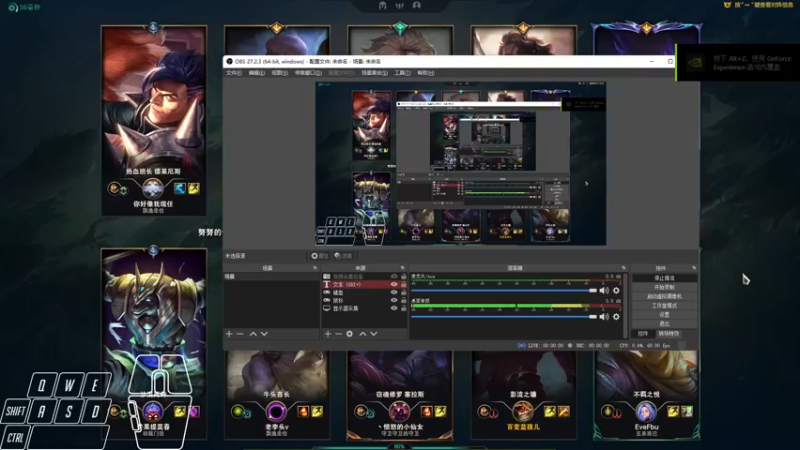Move selected source down in 来源 panel
This screenshot has width=800, height=450.
coord(374,334)
